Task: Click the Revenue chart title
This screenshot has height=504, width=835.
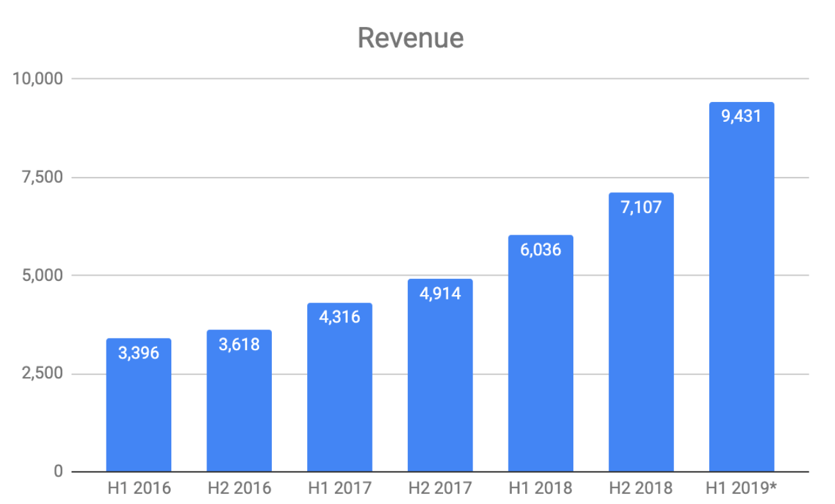Action: [410, 38]
